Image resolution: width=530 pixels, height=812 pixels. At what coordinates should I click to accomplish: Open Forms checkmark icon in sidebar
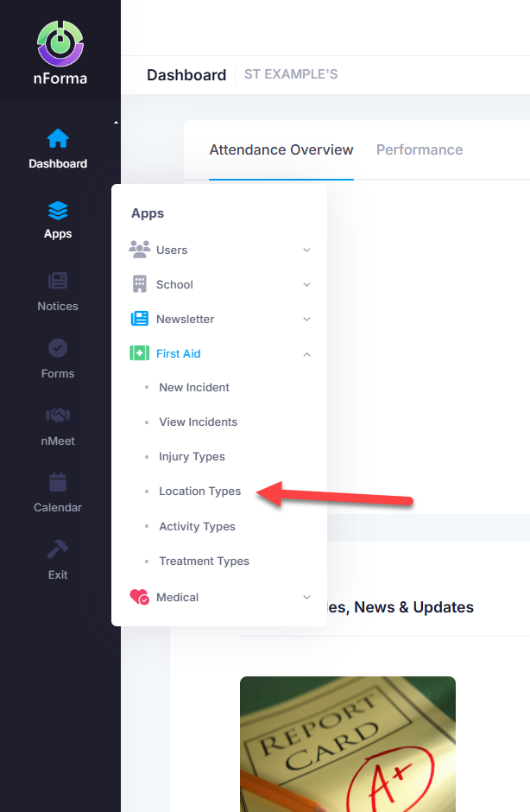coord(58,348)
